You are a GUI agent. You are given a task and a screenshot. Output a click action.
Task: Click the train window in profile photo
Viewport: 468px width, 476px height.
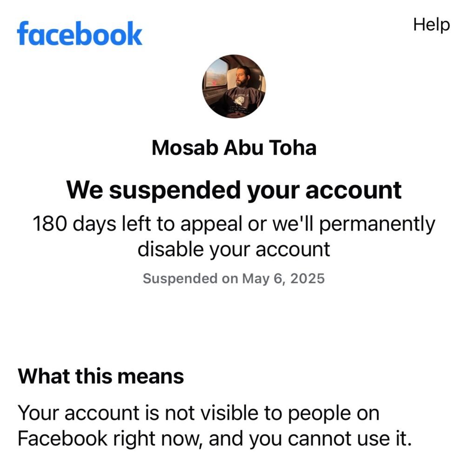tap(216, 72)
